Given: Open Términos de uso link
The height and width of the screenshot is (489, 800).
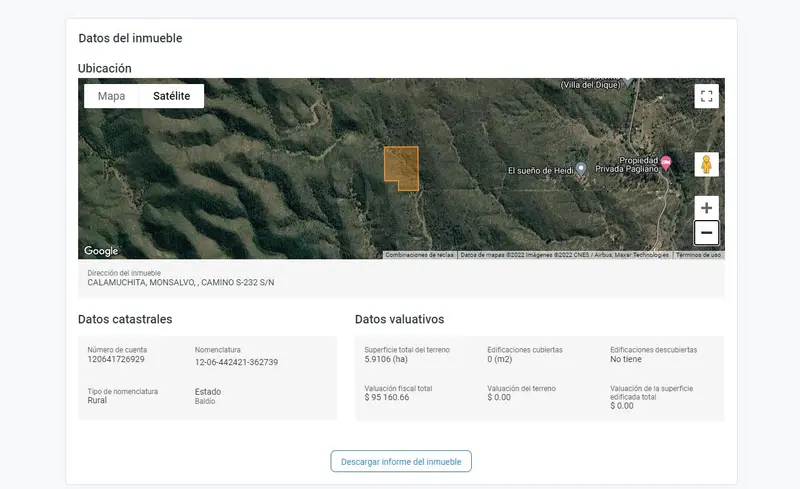Looking at the screenshot, I should 698,255.
